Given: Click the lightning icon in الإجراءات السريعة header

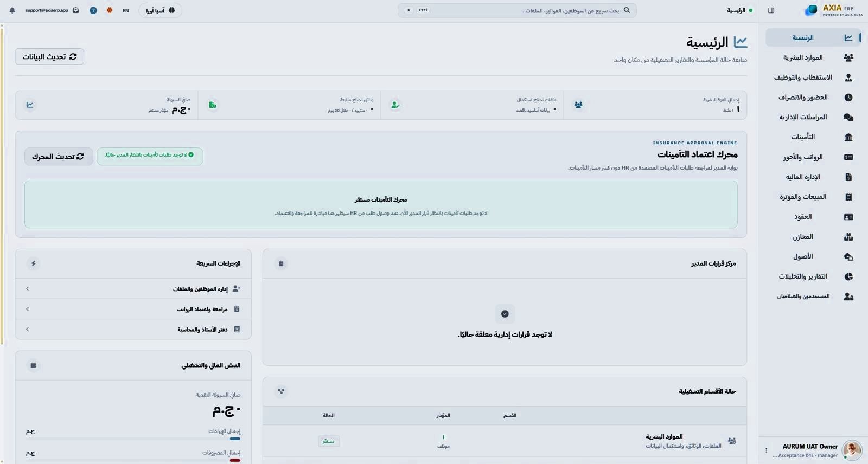Looking at the screenshot, I should 34,263.
